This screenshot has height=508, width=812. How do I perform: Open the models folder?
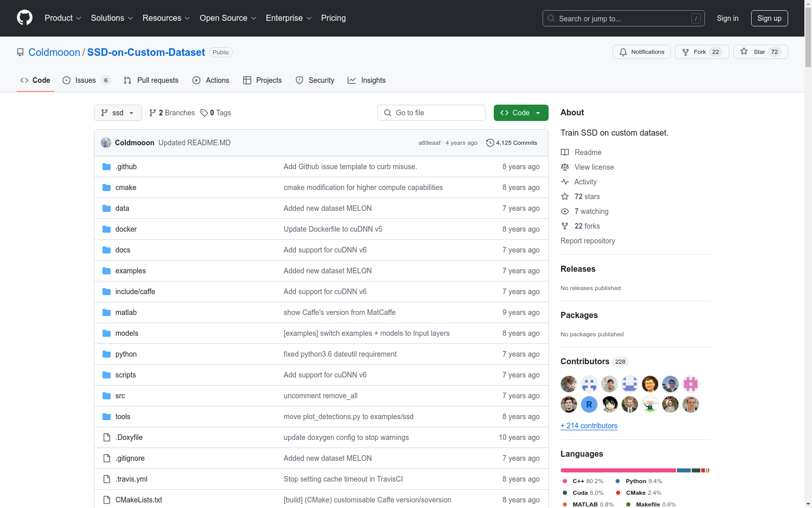pos(127,333)
